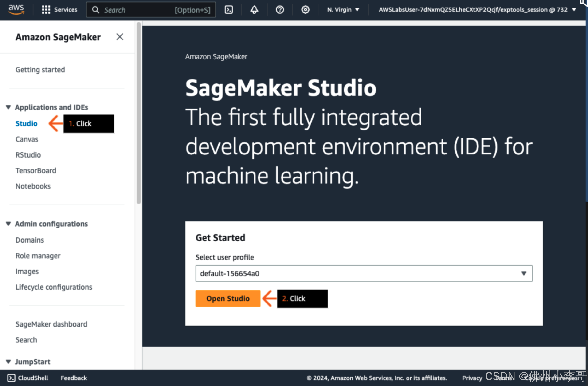Viewport: 588px width, 386px height.
Task: Open the N. Virginia region dropdown
Action: click(343, 10)
